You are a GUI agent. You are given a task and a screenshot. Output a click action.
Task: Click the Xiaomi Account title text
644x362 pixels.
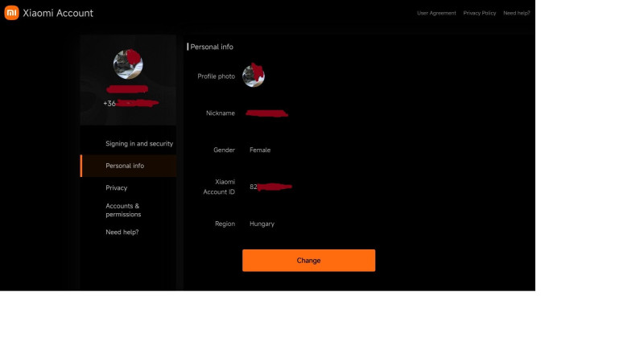point(58,13)
